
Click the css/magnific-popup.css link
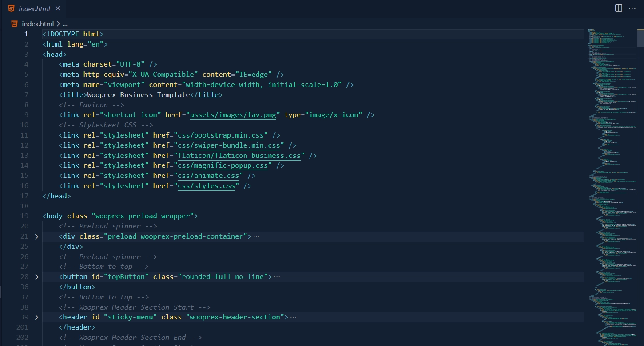click(x=223, y=165)
